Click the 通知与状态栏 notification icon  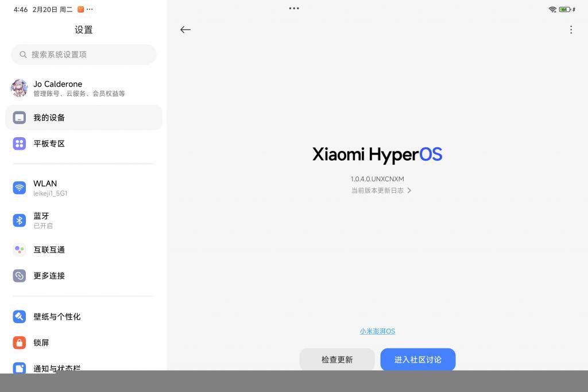(x=19, y=368)
